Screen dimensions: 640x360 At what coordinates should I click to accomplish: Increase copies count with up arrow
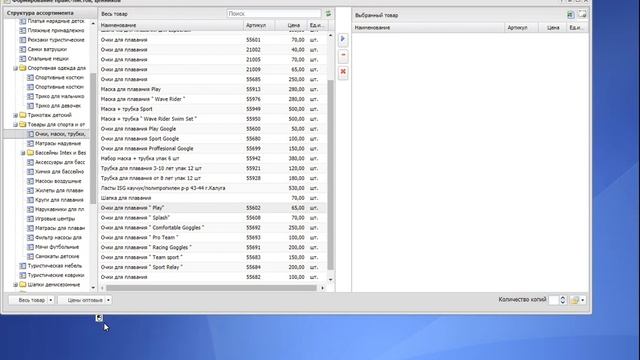point(563,298)
